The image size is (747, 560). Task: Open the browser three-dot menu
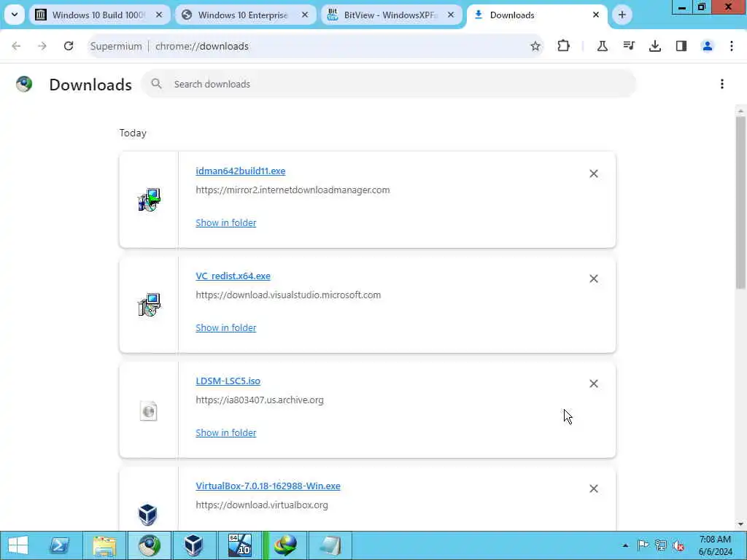[x=732, y=46]
